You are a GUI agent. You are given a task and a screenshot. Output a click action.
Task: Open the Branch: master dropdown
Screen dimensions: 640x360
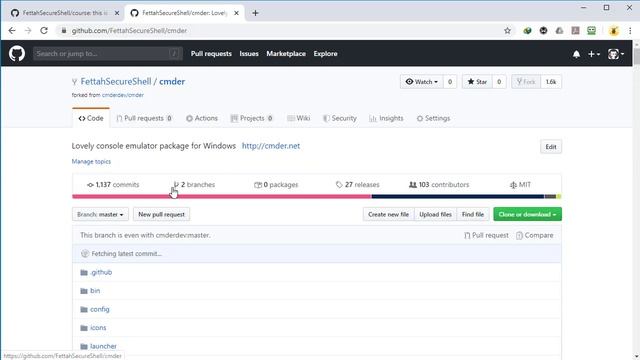[100, 214]
